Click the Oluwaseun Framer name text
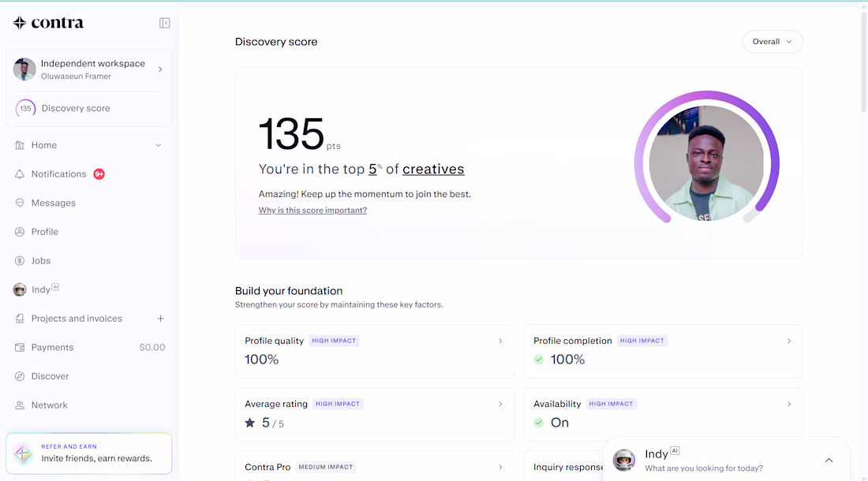Viewport: 868px width, 481px height. coord(76,76)
